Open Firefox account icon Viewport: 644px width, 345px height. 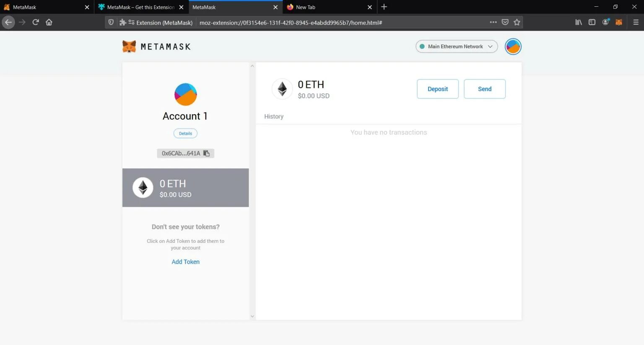coord(605,22)
